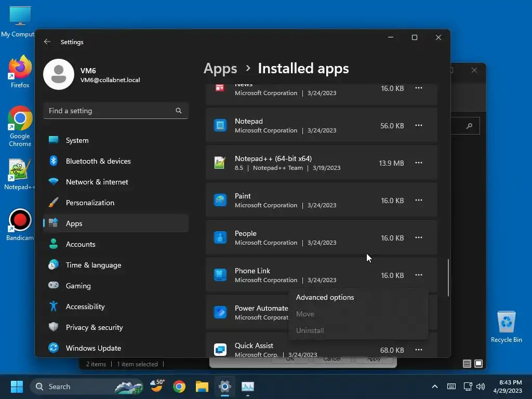Open the clock showing 8:43 PM
The width and height of the screenshot is (532, 399).
508,387
